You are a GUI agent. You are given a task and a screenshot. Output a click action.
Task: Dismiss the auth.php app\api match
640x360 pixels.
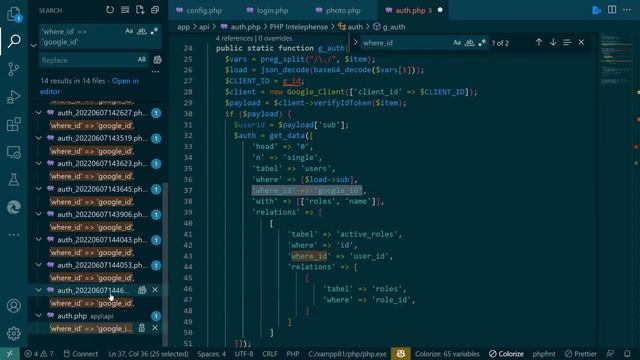click(155, 328)
